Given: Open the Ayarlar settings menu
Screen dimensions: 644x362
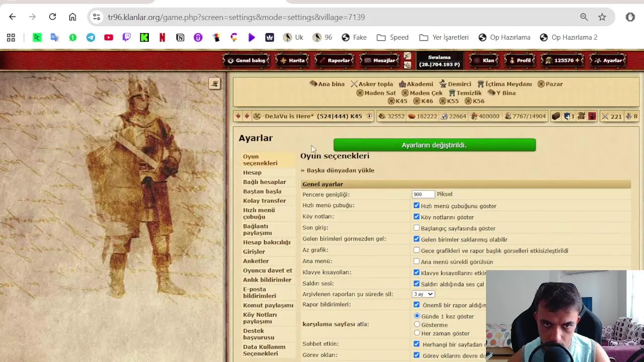Looking at the screenshot, I should [x=608, y=60].
